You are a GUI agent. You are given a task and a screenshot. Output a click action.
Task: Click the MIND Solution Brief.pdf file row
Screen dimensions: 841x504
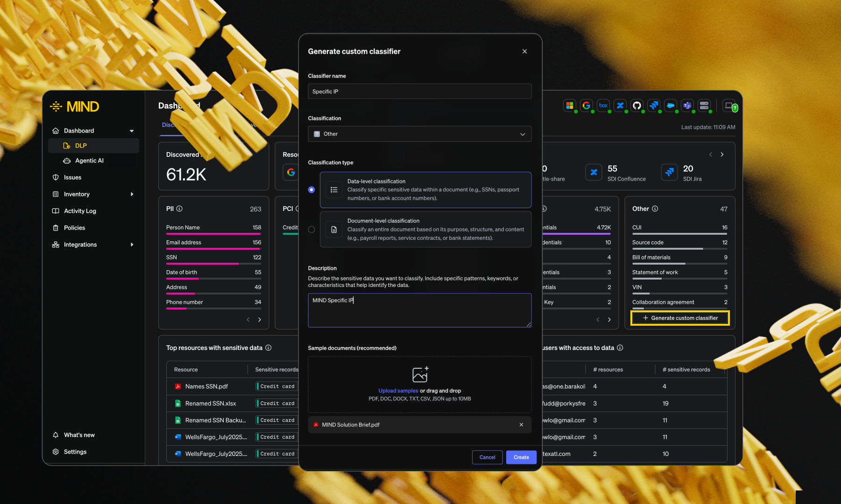420,425
